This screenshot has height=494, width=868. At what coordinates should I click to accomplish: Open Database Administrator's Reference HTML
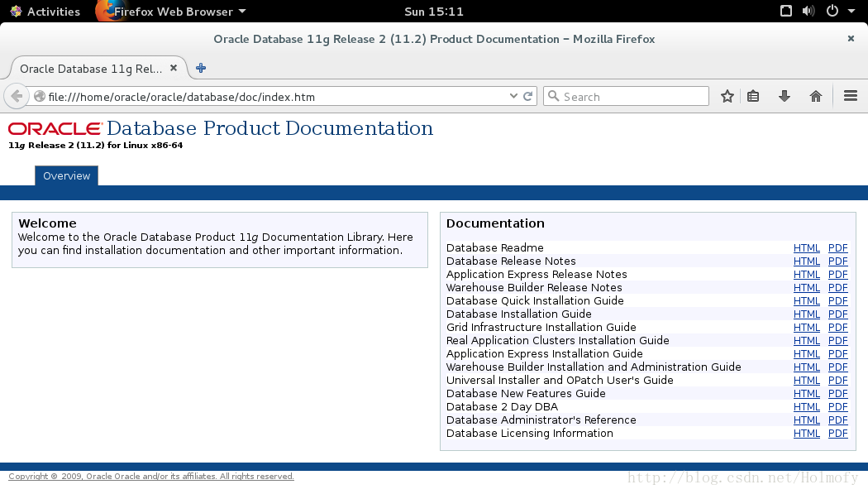[807, 420]
